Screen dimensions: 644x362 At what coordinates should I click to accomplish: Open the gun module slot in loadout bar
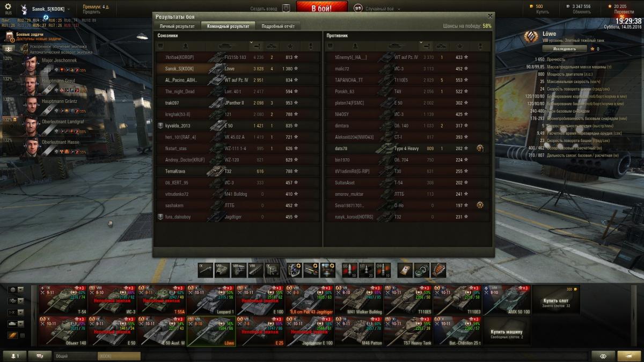206,270
